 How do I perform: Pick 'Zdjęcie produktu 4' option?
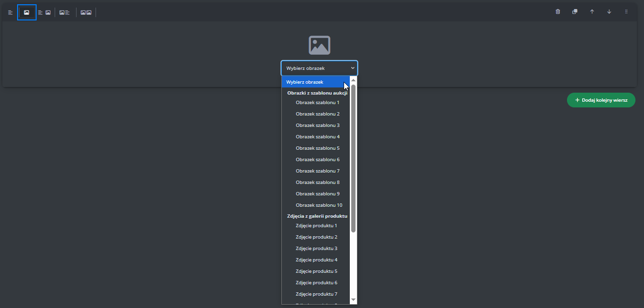point(316,260)
